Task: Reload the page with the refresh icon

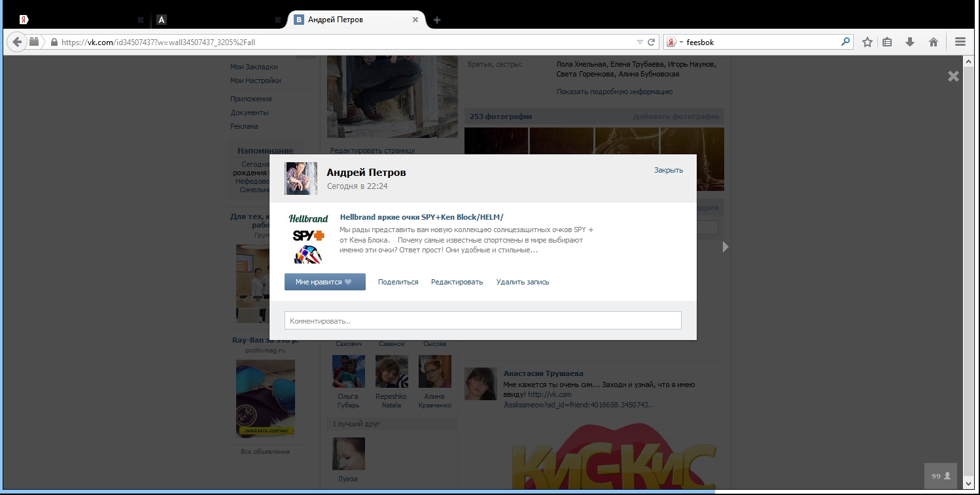Action: coord(652,42)
